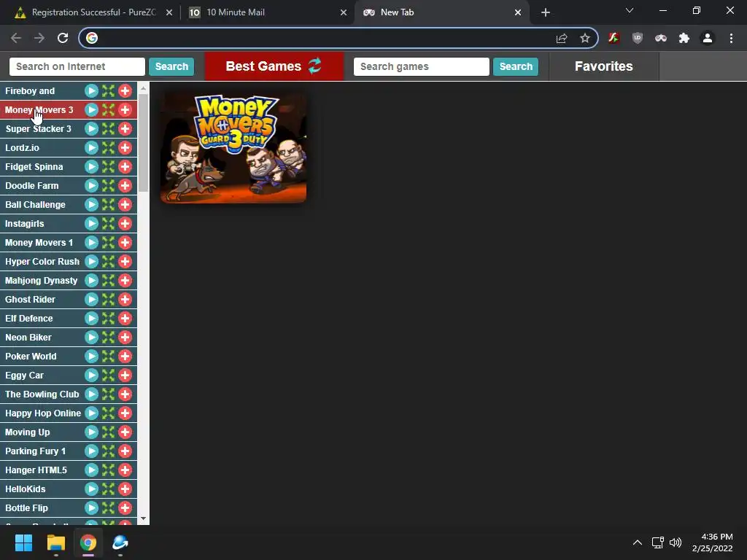Viewport: 747px width, 560px height.
Task: Focus the Search on Internet field
Action: [77, 66]
